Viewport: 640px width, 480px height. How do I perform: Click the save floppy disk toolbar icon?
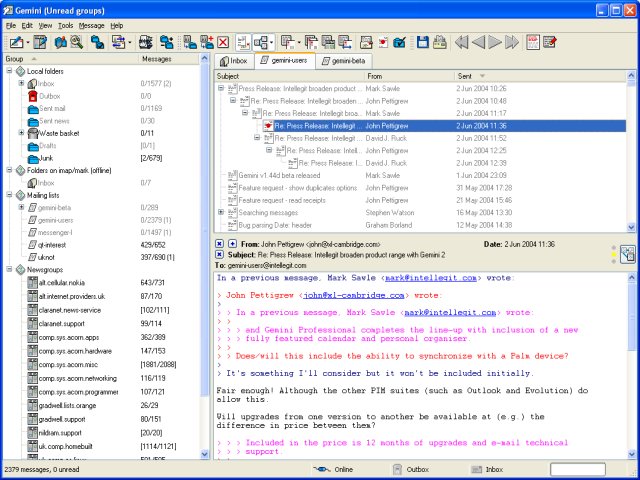pos(423,43)
